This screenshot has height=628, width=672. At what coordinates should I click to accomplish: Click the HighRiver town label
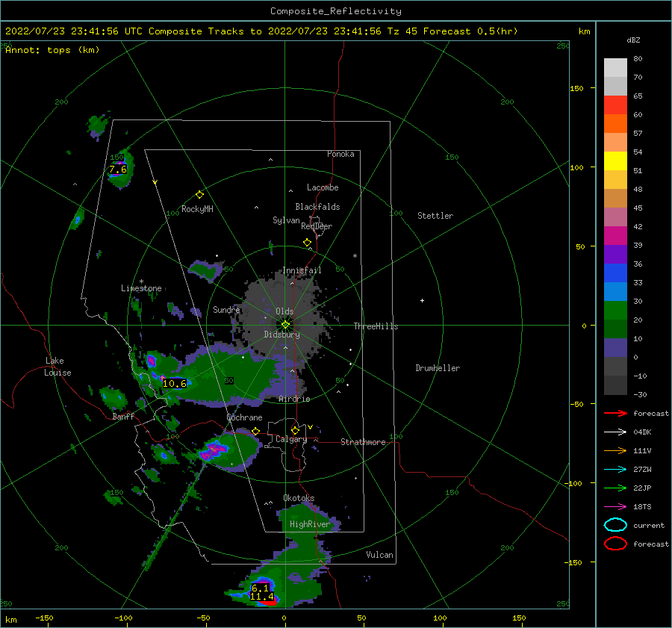(309, 524)
